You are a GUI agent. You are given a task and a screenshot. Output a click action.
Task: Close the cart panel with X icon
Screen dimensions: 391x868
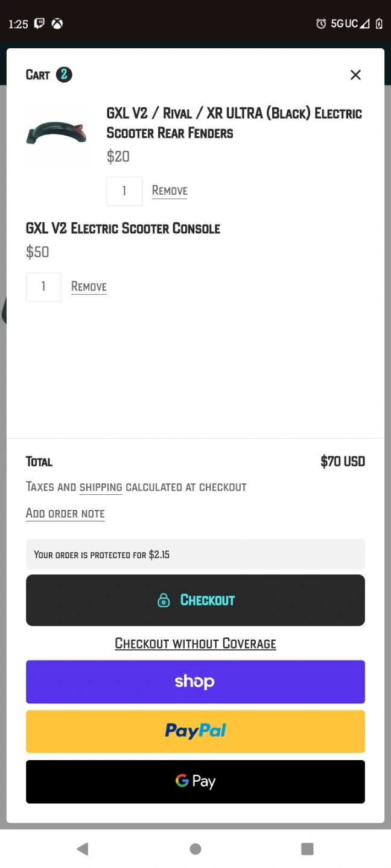[355, 75]
